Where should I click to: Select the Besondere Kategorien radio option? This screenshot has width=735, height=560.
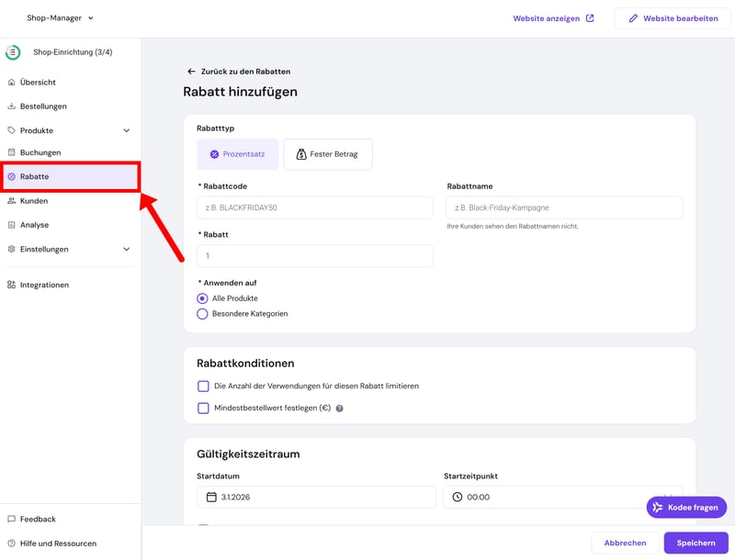[202, 314]
